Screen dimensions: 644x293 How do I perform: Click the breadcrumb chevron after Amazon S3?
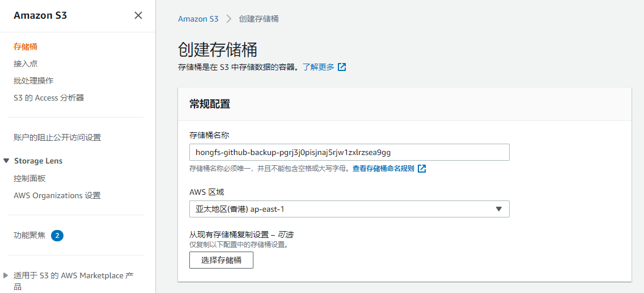(229, 19)
